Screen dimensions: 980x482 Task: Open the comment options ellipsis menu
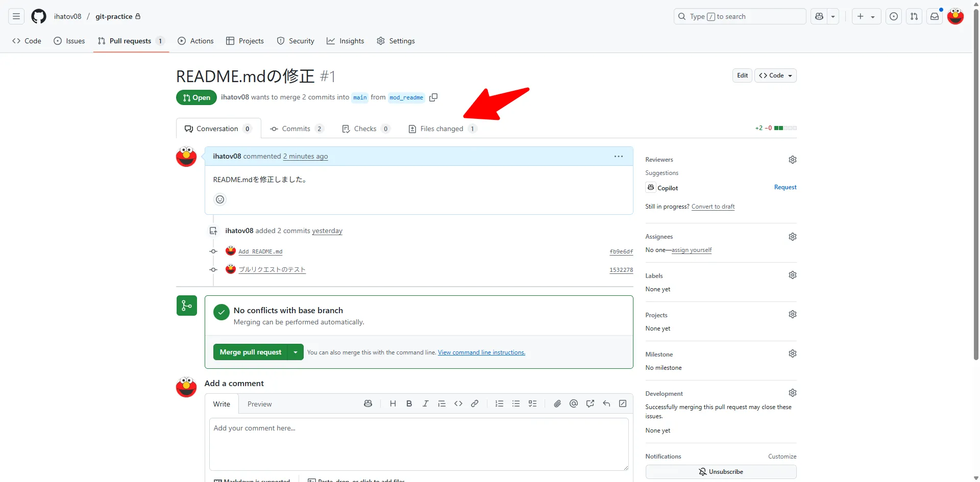coord(619,156)
